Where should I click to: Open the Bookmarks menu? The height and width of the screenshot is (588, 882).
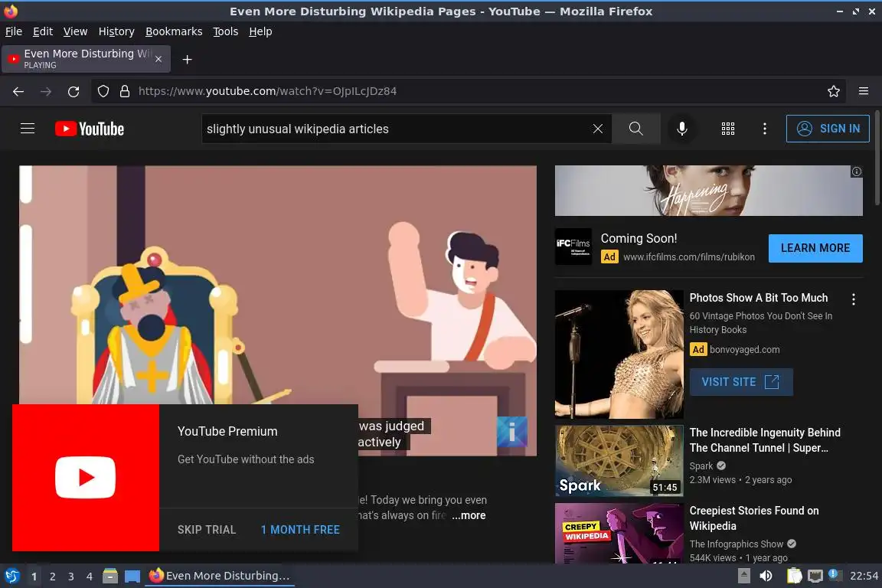tap(174, 31)
